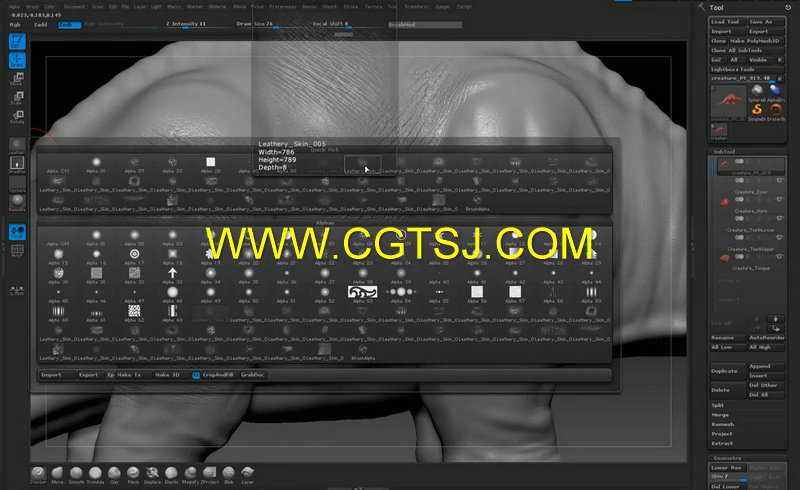Image resolution: width=800 pixels, height=490 pixels.
Task: Pick the ZProject brush in bottom shelf
Action: [210, 475]
